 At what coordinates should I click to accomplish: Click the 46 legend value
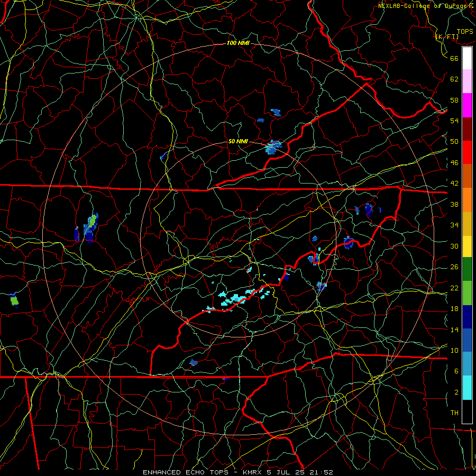454,163
